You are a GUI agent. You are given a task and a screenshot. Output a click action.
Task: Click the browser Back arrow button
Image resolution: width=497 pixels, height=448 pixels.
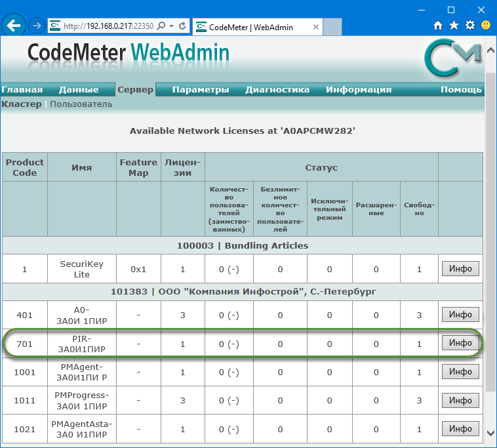click(x=14, y=26)
